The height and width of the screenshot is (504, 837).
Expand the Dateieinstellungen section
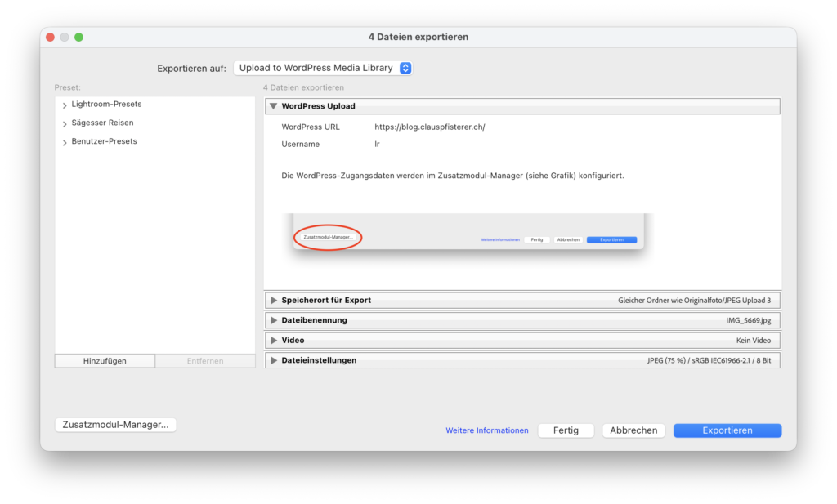pyautogui.click(x=274, y=360)
